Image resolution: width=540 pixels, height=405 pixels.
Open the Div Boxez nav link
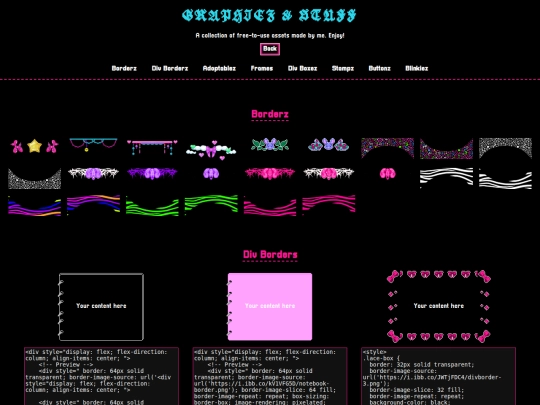[302, 68]
